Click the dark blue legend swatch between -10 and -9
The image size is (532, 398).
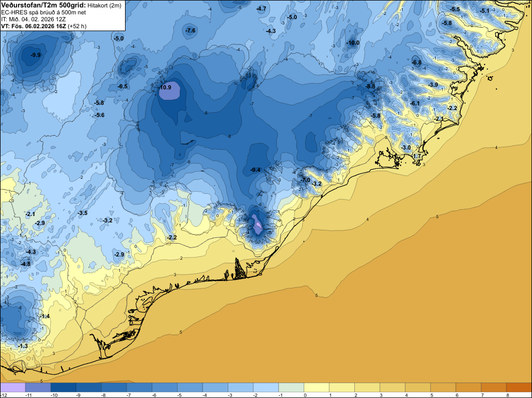click(x=63, y=387)
